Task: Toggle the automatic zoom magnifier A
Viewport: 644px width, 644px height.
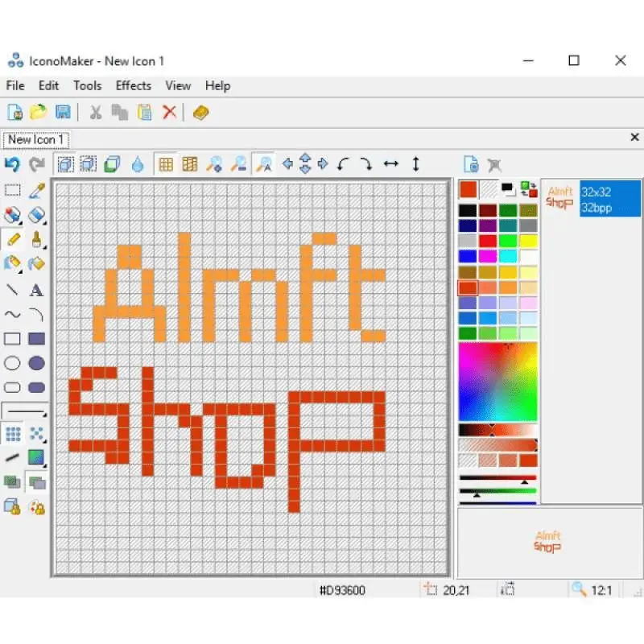Action: click(263, 164)
